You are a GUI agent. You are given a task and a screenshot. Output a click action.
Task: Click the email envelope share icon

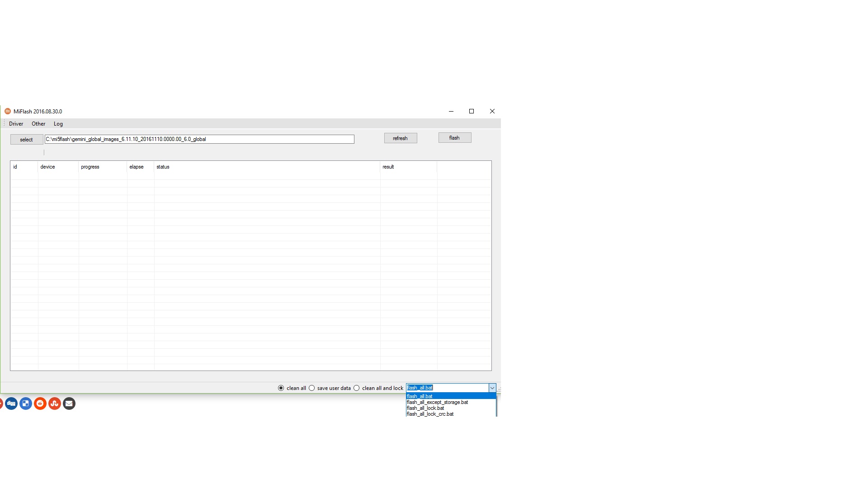(69, 404)
